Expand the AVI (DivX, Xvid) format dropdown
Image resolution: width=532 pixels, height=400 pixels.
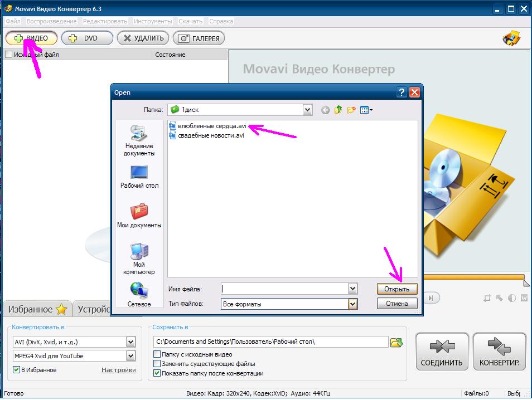(130, 342)
